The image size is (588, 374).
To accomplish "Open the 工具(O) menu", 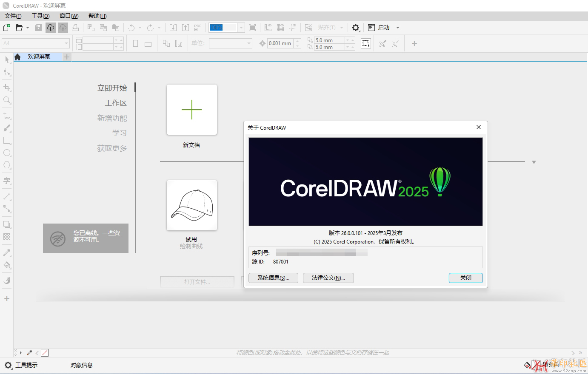I will (40, 16).
